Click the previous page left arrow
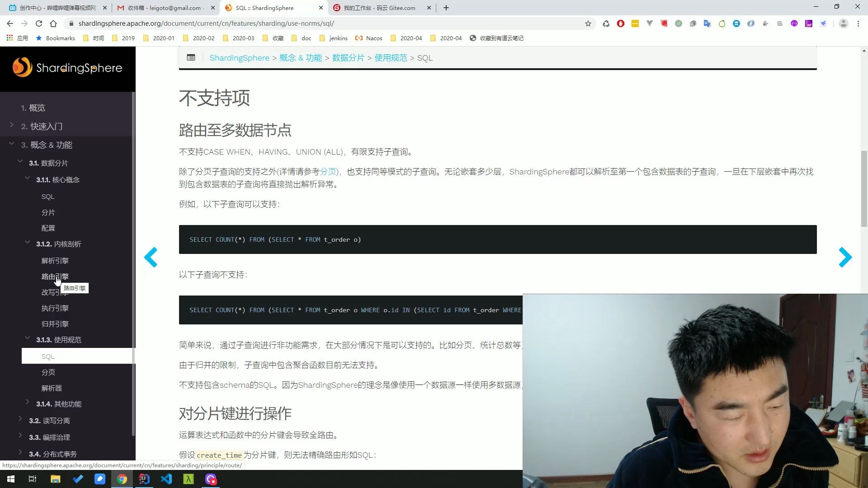 [151, 258]
